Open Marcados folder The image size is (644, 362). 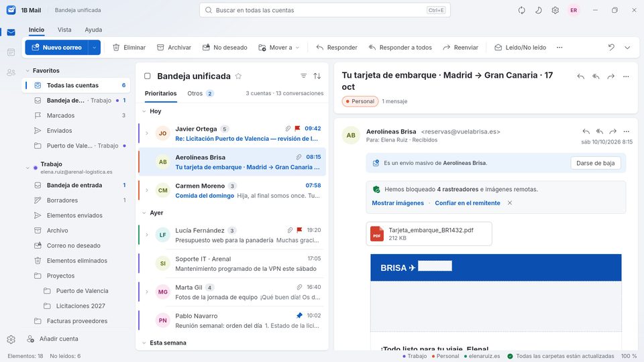point(76,116)
